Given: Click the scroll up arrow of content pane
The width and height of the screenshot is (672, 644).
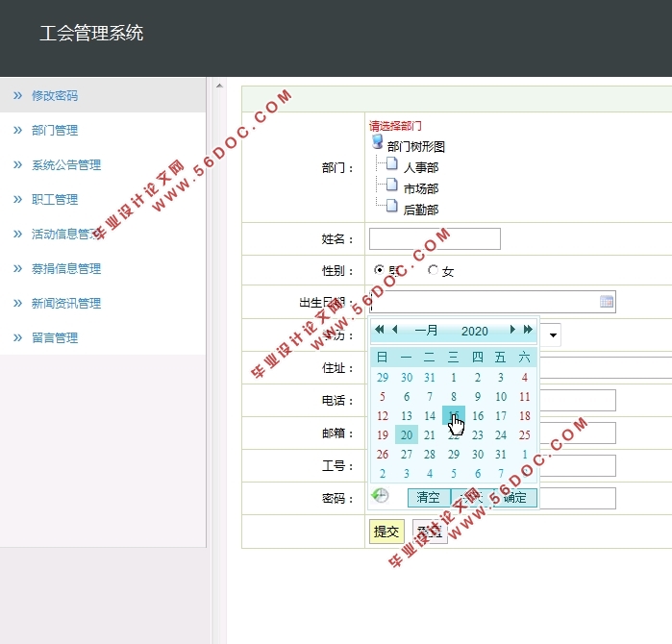Looking at the screenshot, I should click(x=219, y=86).
